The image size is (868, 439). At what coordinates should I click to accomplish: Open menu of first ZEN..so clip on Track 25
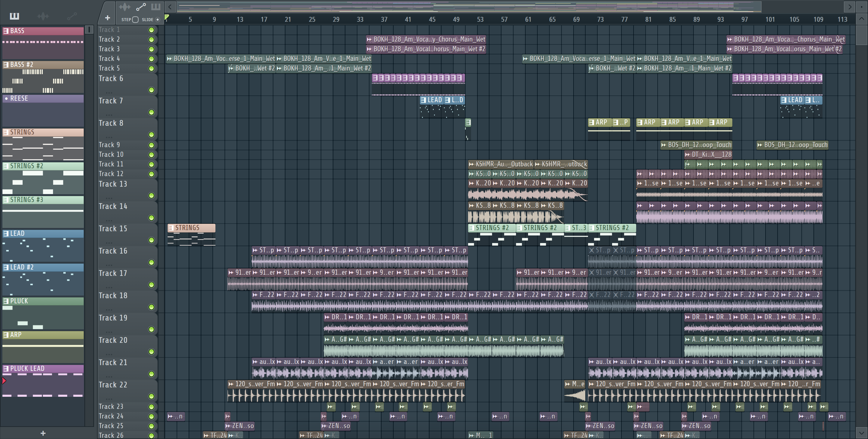click(228, 426)
